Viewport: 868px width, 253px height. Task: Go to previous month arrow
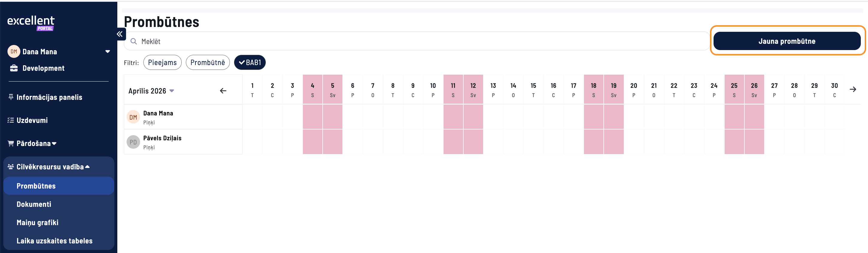223,91
